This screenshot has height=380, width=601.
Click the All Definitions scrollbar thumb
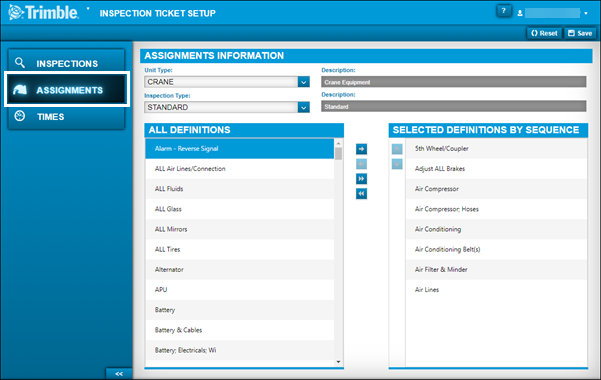point(338,154)
